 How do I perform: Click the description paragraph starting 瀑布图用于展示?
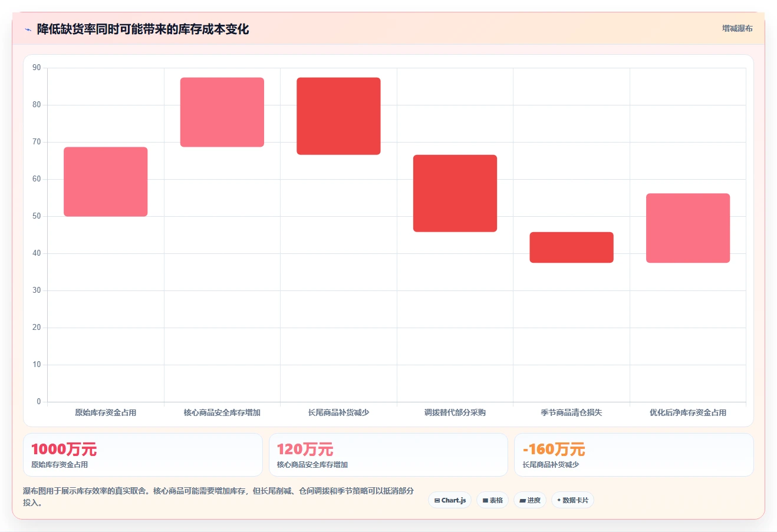tap(218, 497)
